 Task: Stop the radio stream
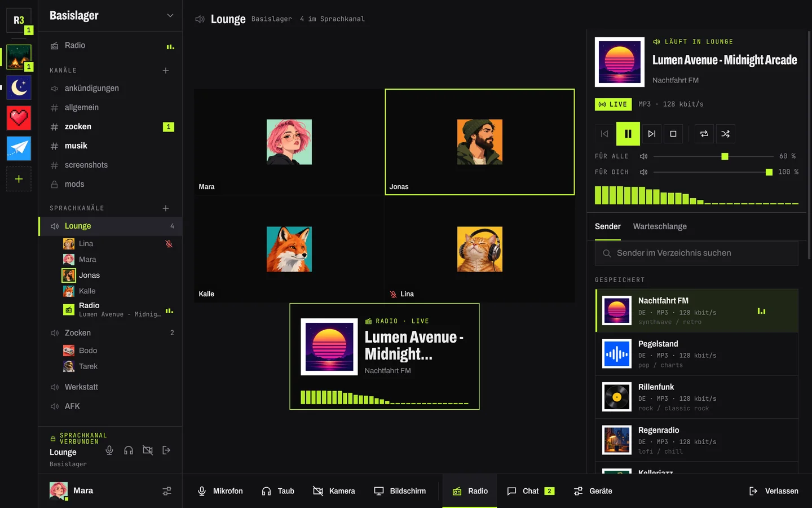click(673, 134)
